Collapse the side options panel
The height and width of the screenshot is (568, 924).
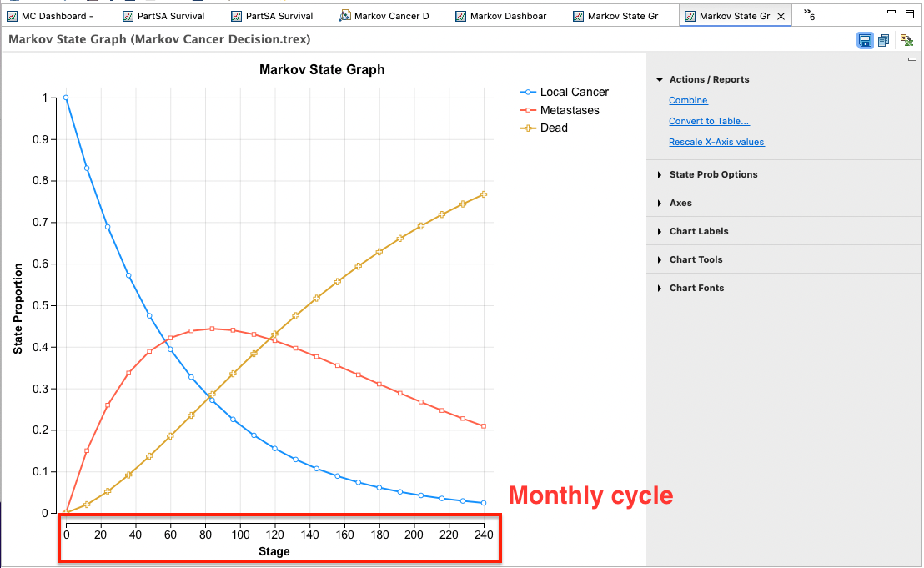[912, 59]
